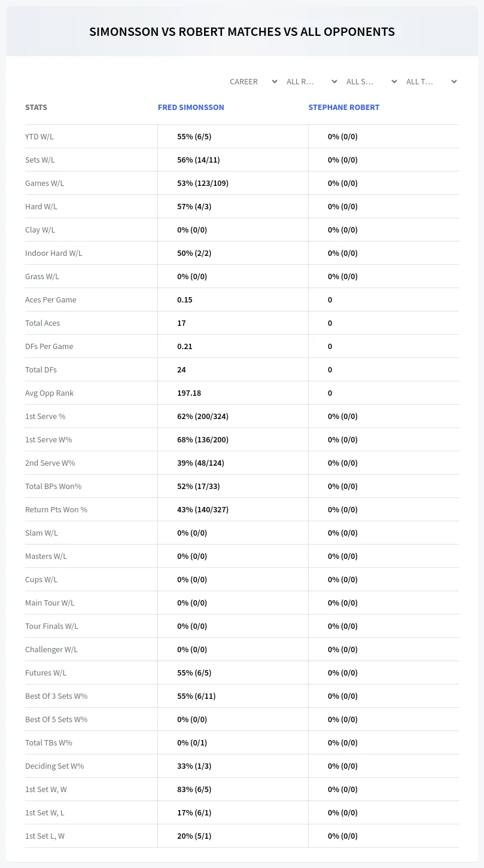Screen dimensions: 484x868
Task: Click the 1st Set L, W row label
Action: pos(45,836)
